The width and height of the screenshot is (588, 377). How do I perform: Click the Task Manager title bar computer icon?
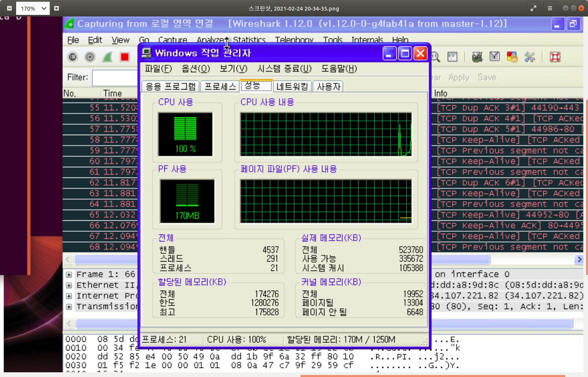coord(147,53)
